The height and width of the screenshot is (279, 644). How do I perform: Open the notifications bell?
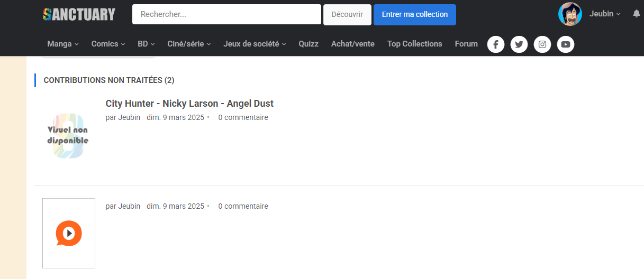pos(637,14)
